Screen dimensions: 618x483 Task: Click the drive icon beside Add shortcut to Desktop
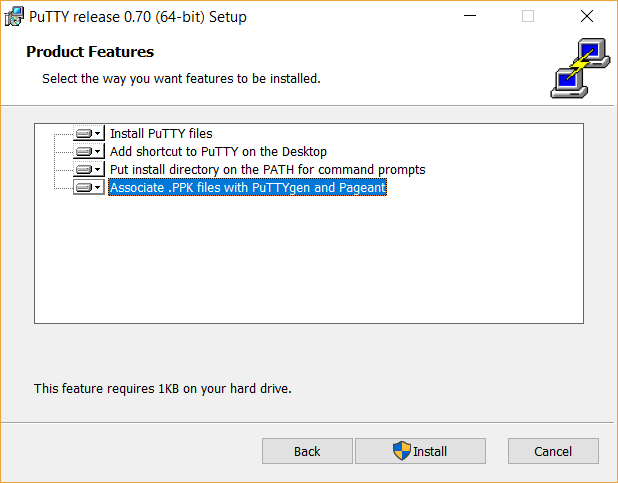click(84, 151)
